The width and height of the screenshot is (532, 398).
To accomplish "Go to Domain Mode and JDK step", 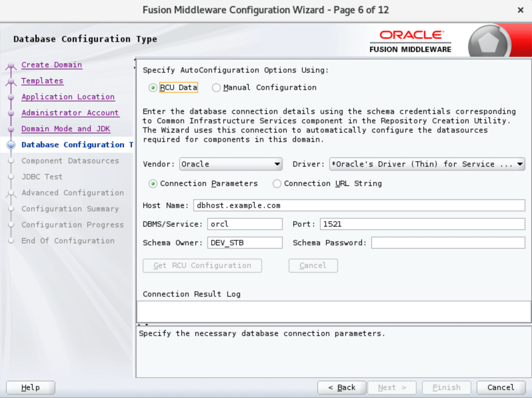I will pyautogui.click(x=66, y=129).
